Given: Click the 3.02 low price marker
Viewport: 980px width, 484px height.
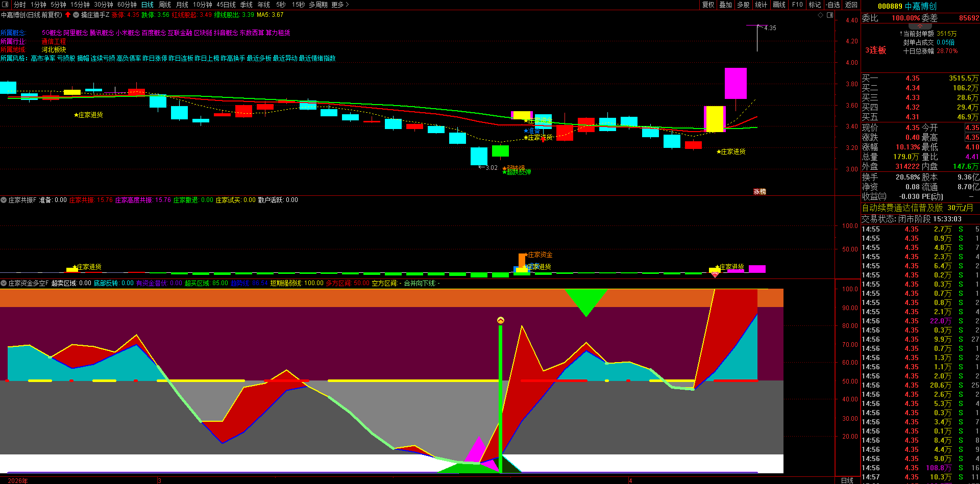Looking at the screenshot, I should pyautogui.click(x=492, y=168).
